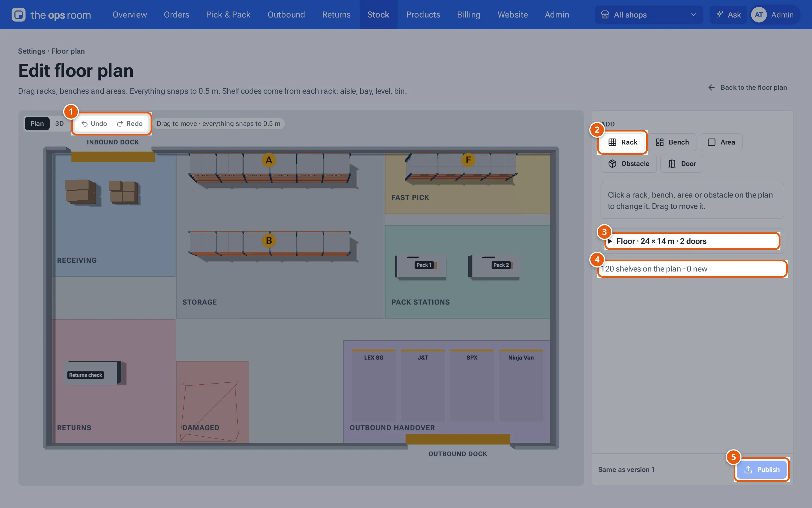The width and height of the screenshot is (812, 508).
Task: Add an Area to the plan
Action: (x=721, y=142)
